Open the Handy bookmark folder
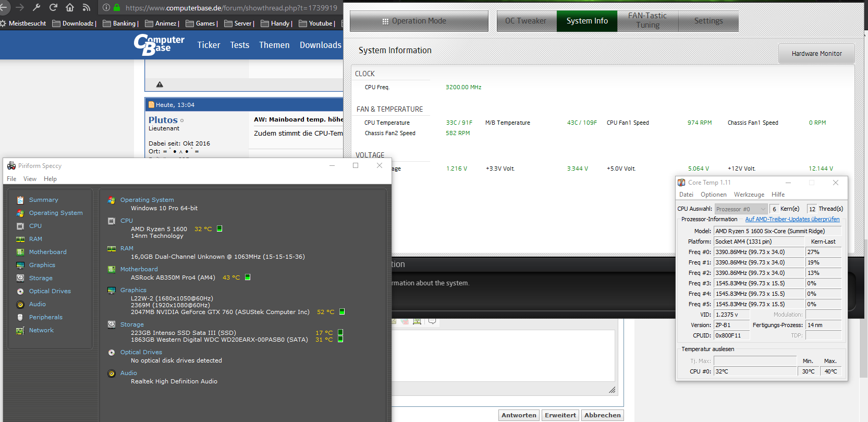 click(x=277, y=23)
